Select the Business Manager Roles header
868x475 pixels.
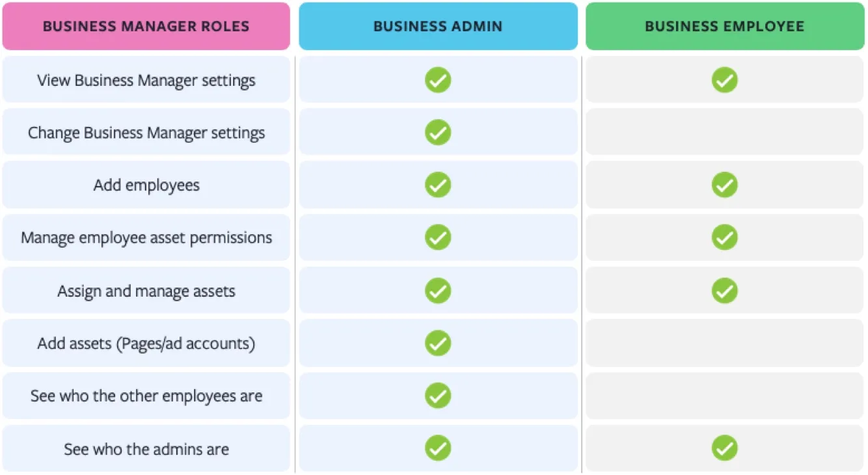click(146, 27)
